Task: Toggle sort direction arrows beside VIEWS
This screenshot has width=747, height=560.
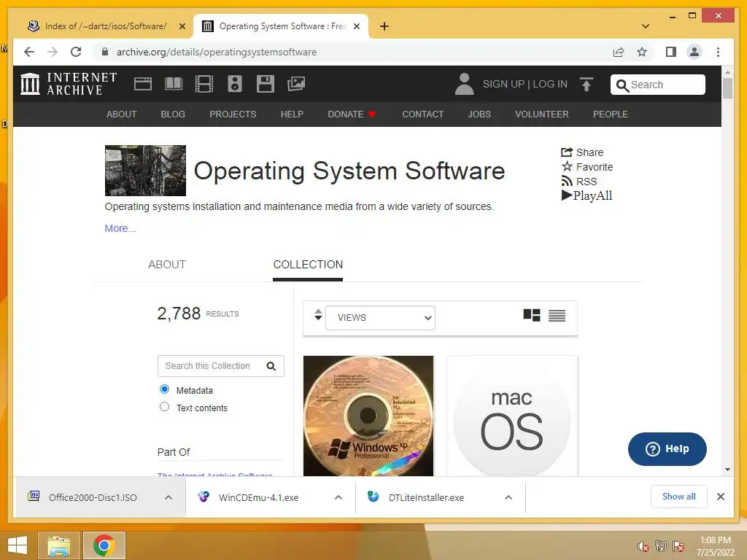Action: (318, 315)
